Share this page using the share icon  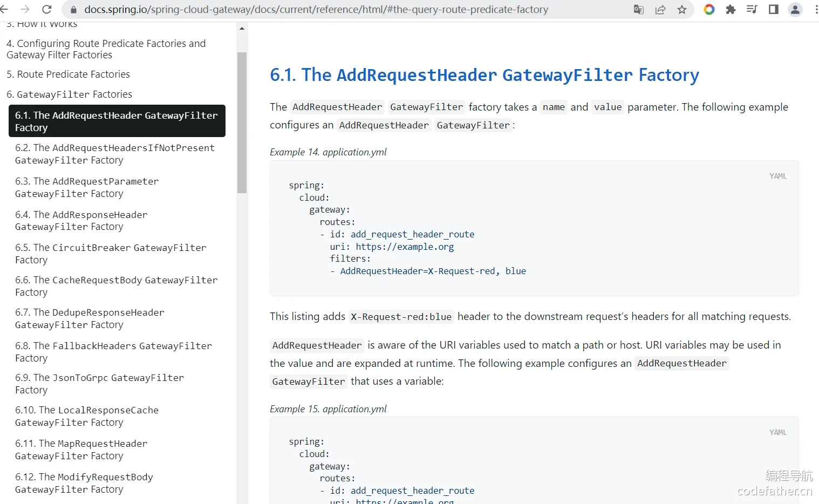click(660, 10)
